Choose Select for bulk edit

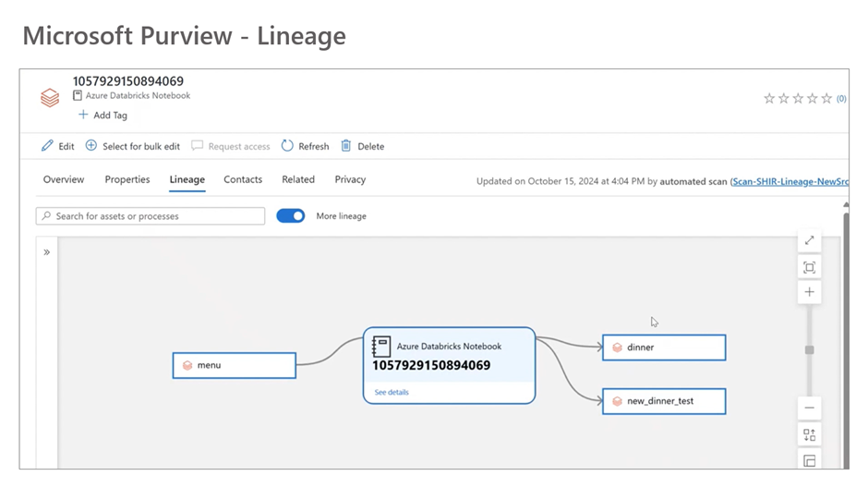(133, 146)
